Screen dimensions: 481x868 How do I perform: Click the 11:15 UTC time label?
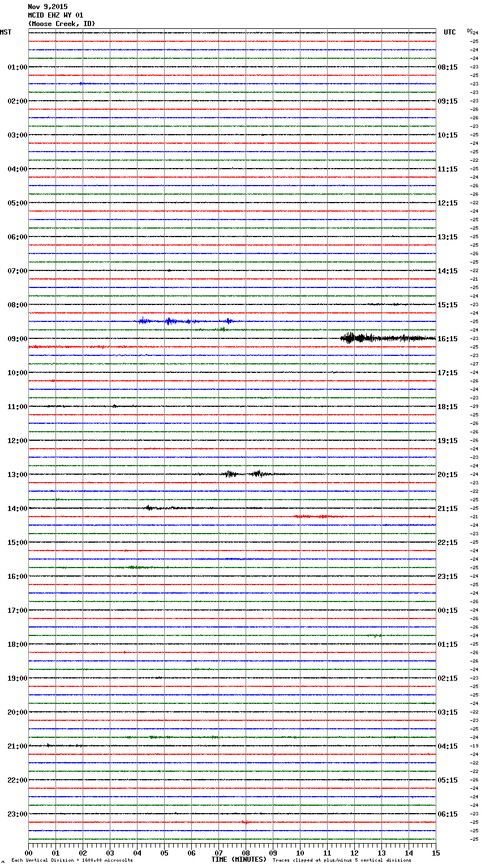click(448, 169)
